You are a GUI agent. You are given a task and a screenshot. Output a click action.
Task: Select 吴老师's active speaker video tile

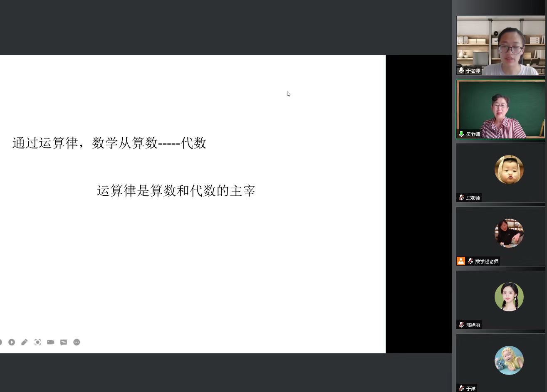(x=501, y=109)
